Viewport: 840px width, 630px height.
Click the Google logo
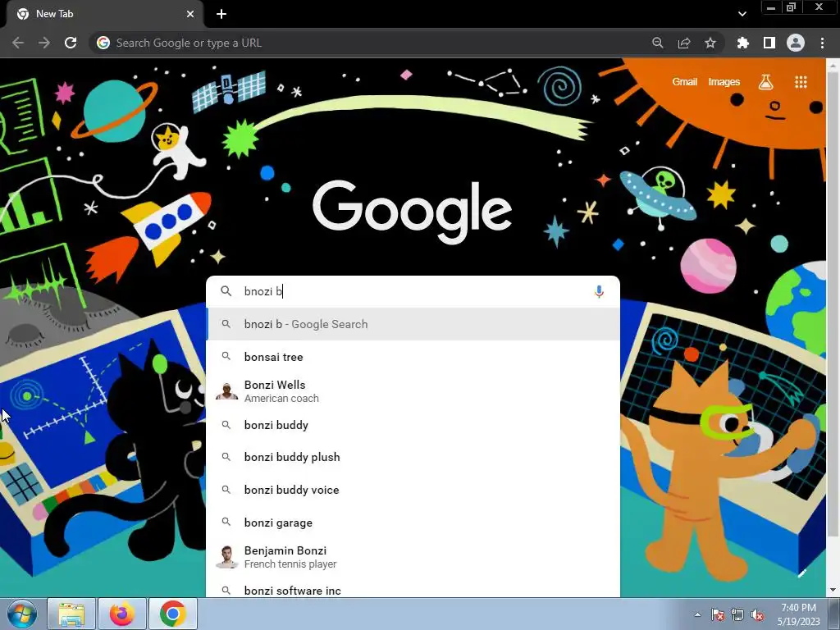click(412, 211)
